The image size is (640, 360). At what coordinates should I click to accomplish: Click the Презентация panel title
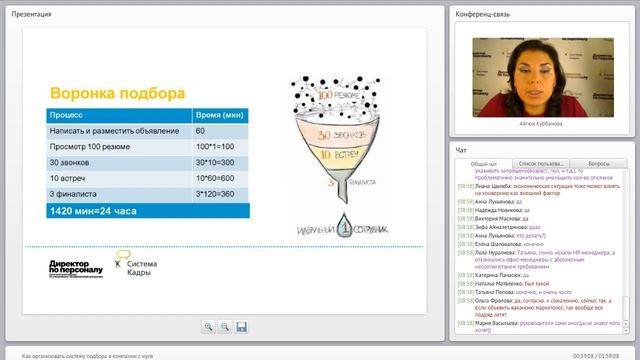click(x=31, y=14)
